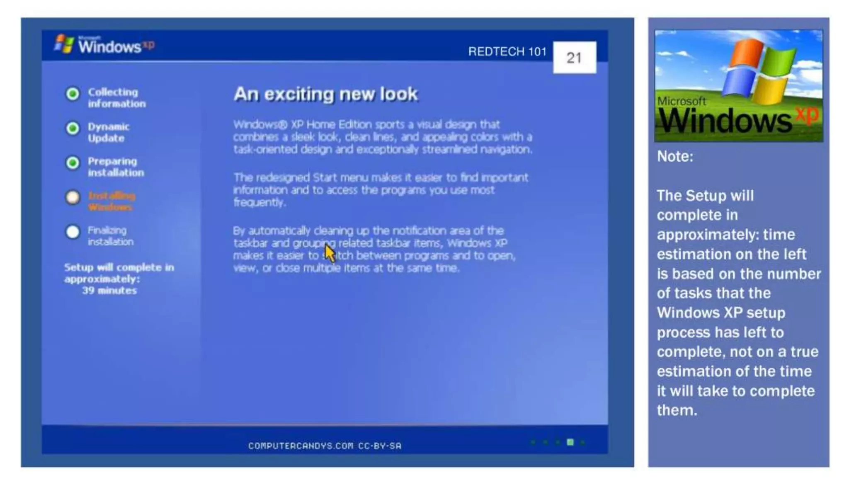849x504 pixels.
Task: Click the green 'Dynamic Update' step indicator
Action: tap(73, 128)
